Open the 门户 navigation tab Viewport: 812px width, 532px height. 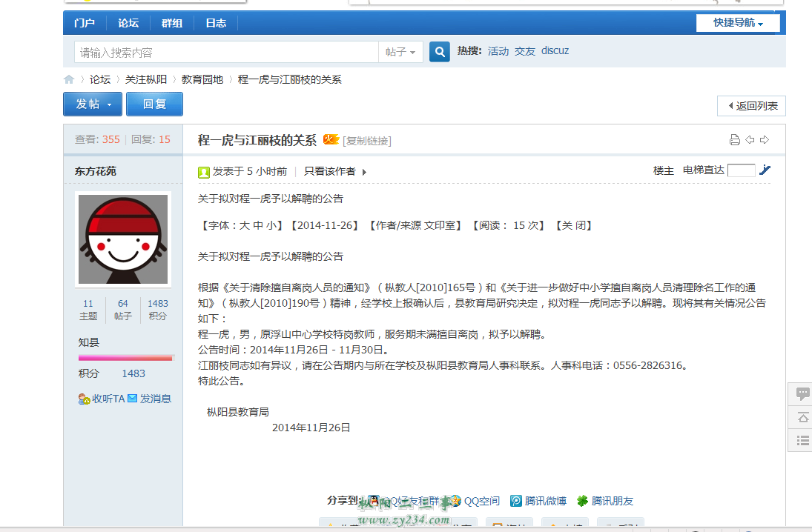tap(85, 23)
